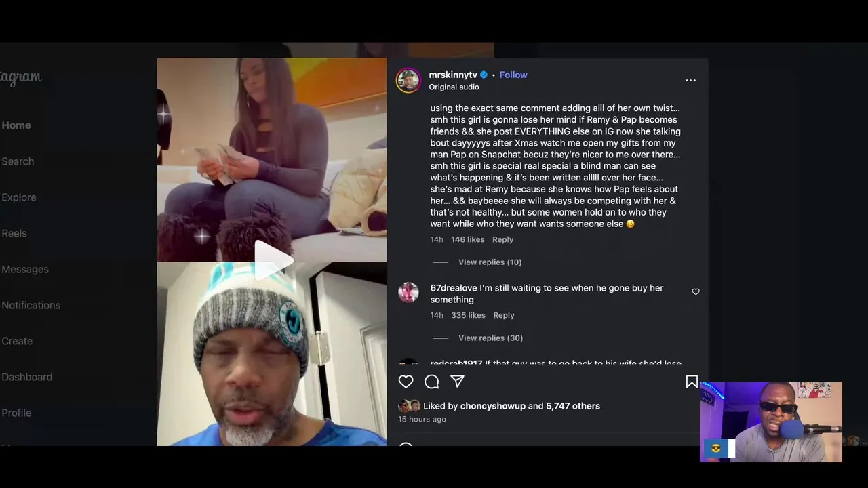
Task: Expand View replies (10)
Action: (490, 262)
